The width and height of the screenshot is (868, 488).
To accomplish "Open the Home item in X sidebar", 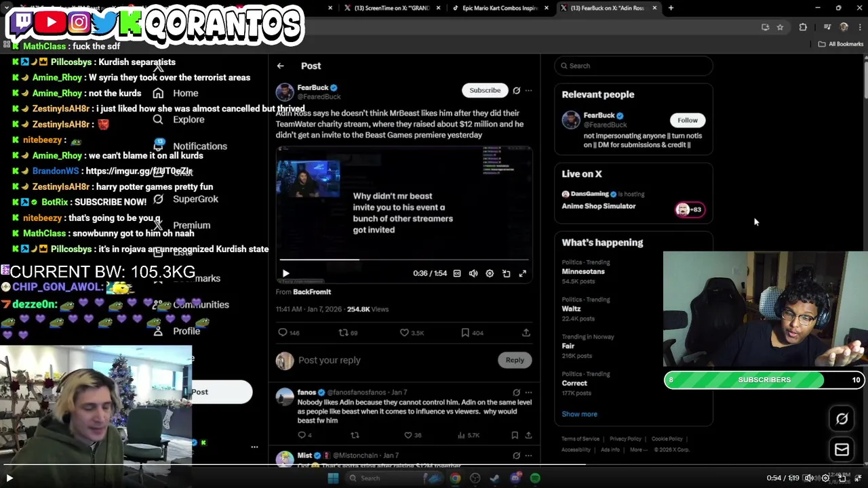I will (185, 94).
